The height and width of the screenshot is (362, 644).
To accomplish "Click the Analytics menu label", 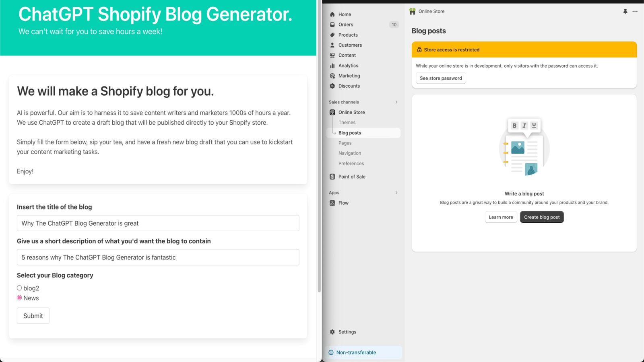I will click(x=348, y=66).
